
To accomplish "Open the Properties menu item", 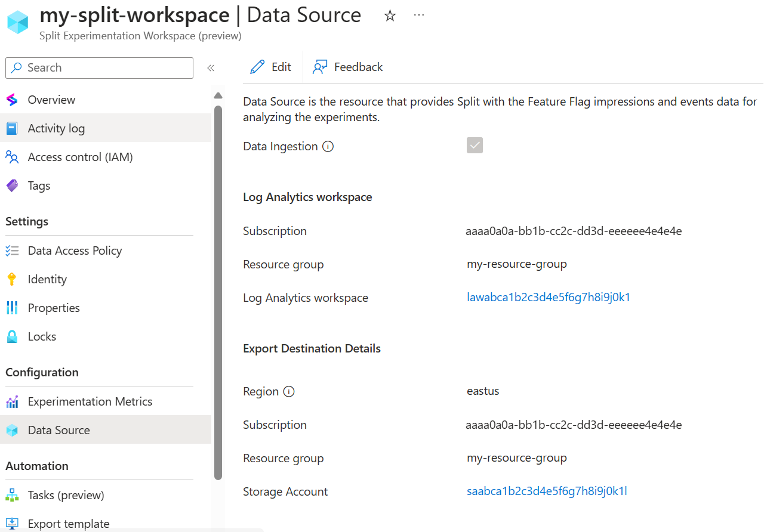I will [106, 308].
